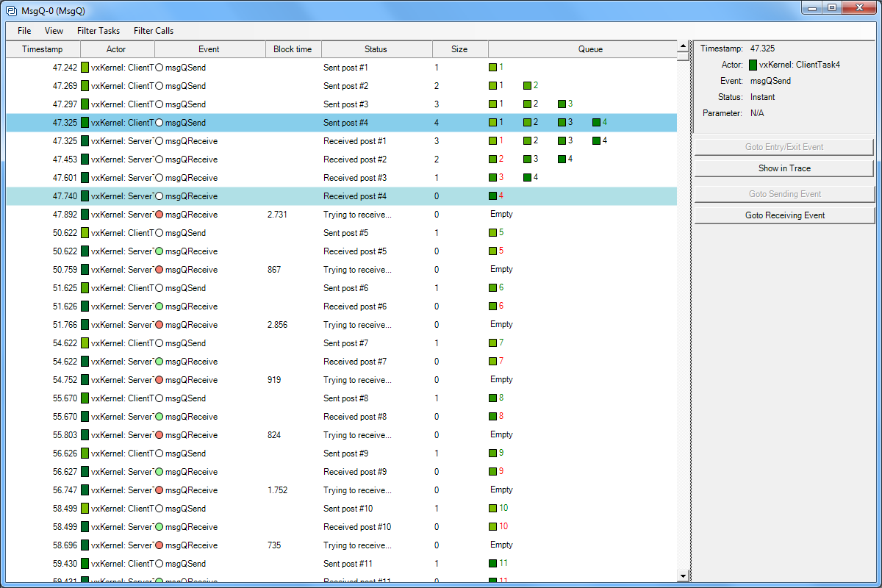
Task: Click the Goto Receiving Event button
Action: coord(784,215)
